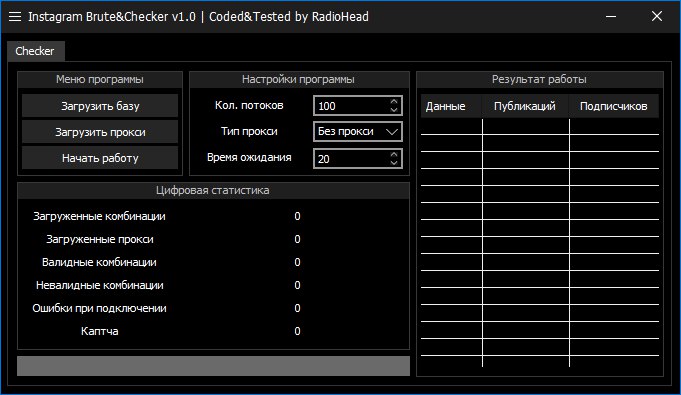
Task: Increase Время ожидания with up arrow
Action: [393, 154]
